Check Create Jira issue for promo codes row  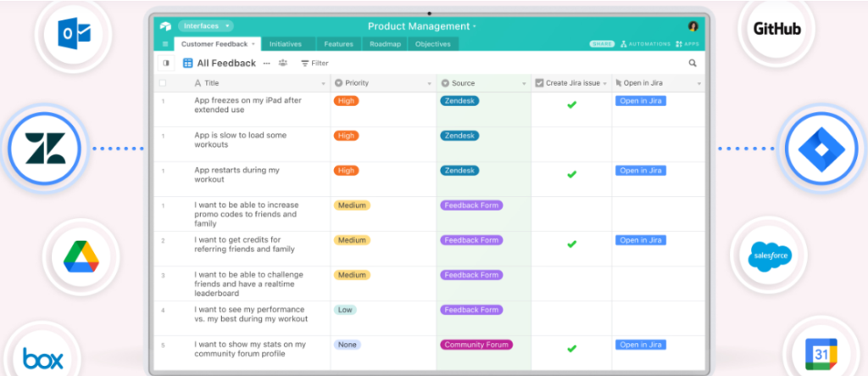(x=572, y=214)
